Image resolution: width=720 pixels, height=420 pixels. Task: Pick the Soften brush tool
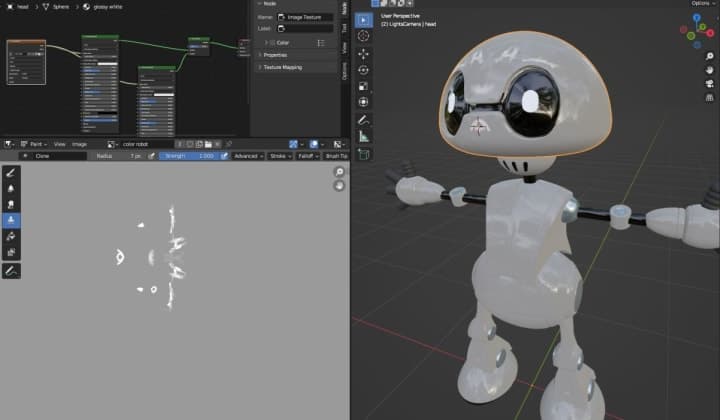click(x=11, y=188)
